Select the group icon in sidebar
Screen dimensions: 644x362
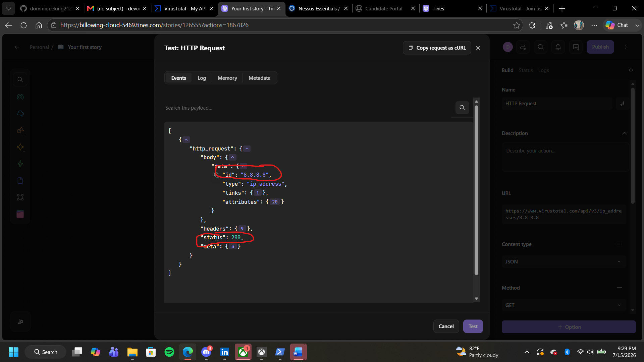pos(20,197)
